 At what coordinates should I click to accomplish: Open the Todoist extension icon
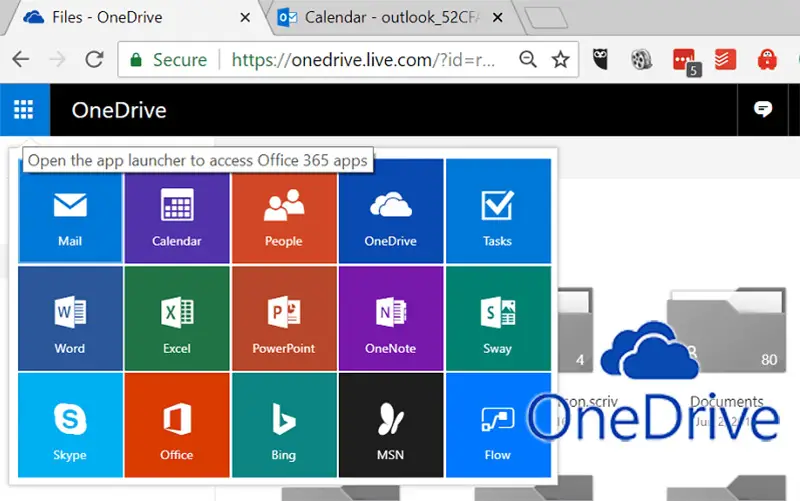click(x=725, y=59)
